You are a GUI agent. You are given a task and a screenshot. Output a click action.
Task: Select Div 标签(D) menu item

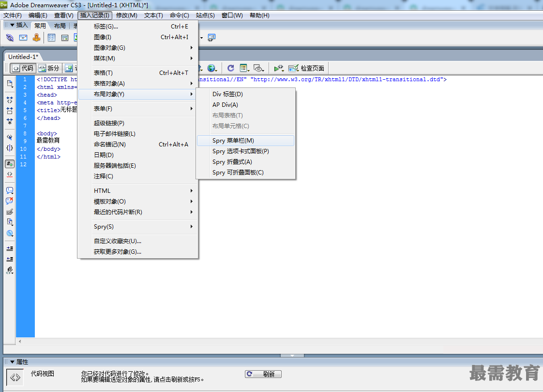(245, 94)
